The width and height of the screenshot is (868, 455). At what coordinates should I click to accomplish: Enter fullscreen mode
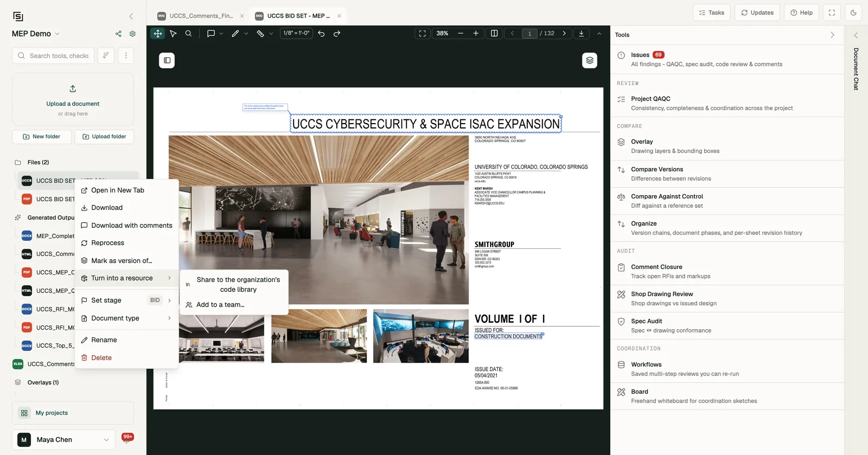(832, 12)
